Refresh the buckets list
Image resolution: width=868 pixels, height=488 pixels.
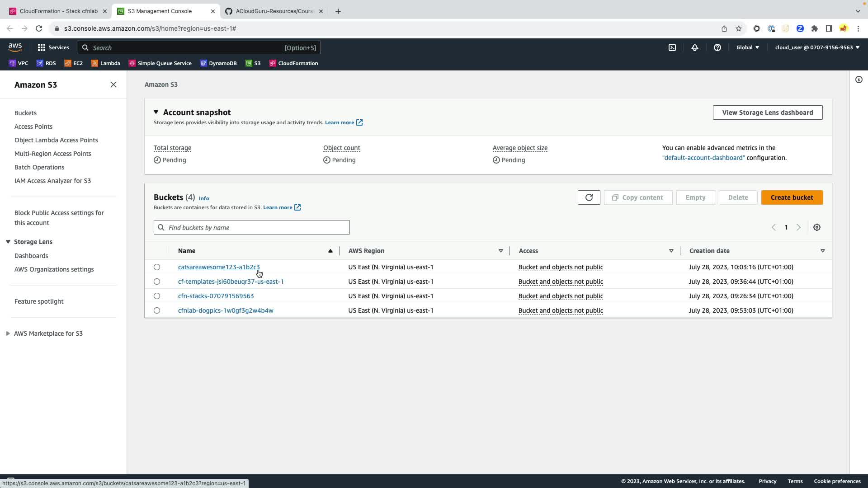(x=589, y=197)
